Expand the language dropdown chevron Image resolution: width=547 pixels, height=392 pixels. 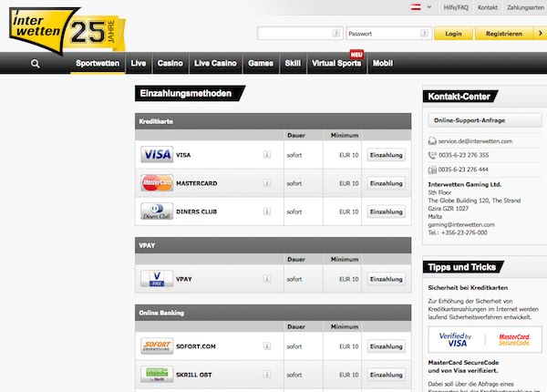[x=429, y=7]
